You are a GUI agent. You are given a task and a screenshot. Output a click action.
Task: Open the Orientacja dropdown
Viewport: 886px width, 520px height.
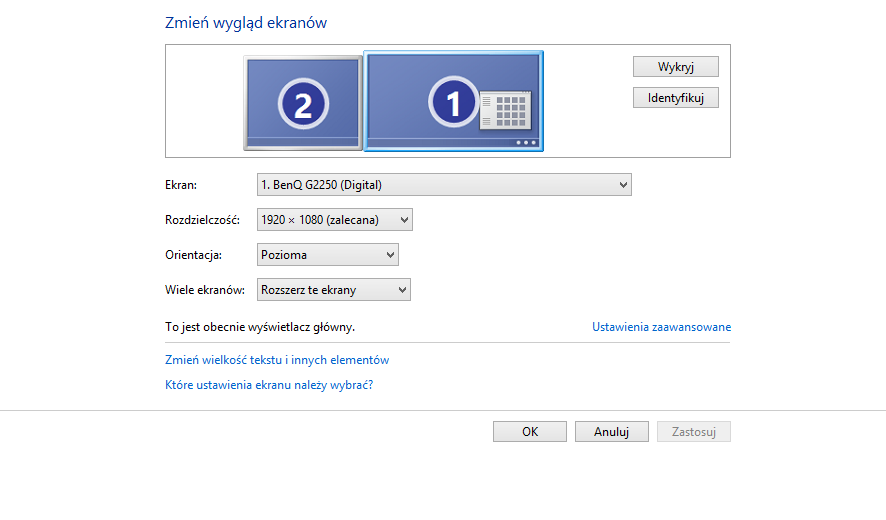click(328, 255)
